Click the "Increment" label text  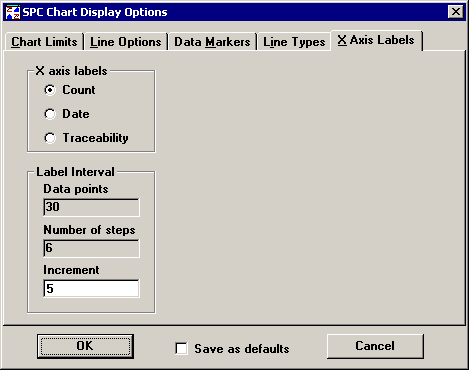point(71,270)
